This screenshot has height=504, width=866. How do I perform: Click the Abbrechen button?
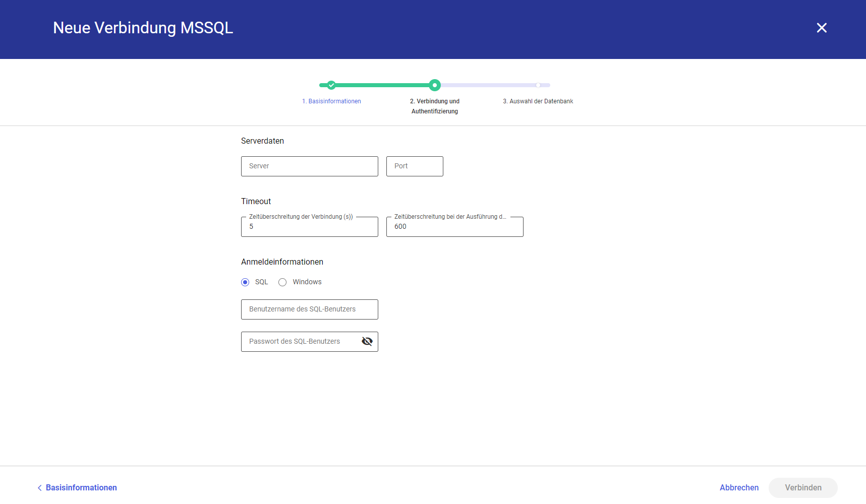[x=739, y=487]
